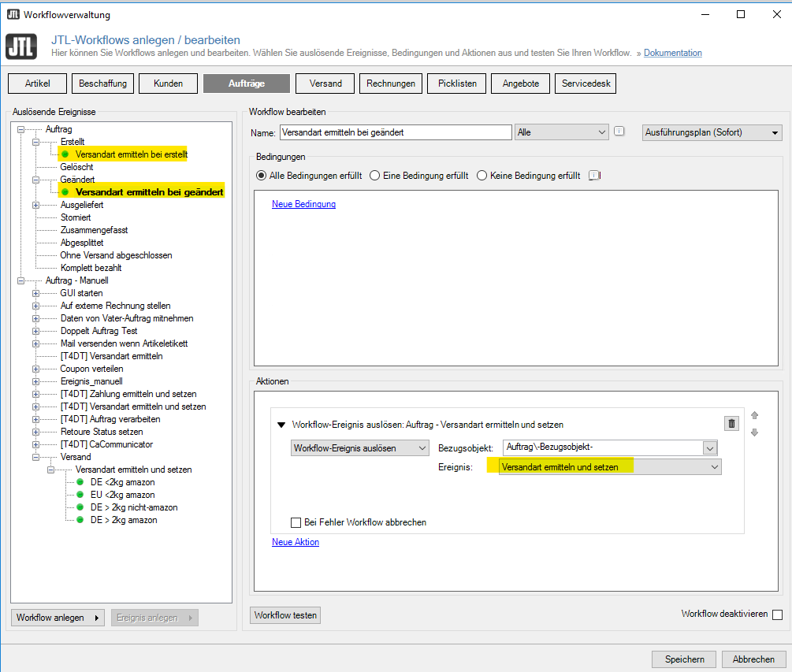Select Ohne Versand abgeschlossen event
Image resolution: width=792 pixels, height=672 pixels.
coord(116,255)
